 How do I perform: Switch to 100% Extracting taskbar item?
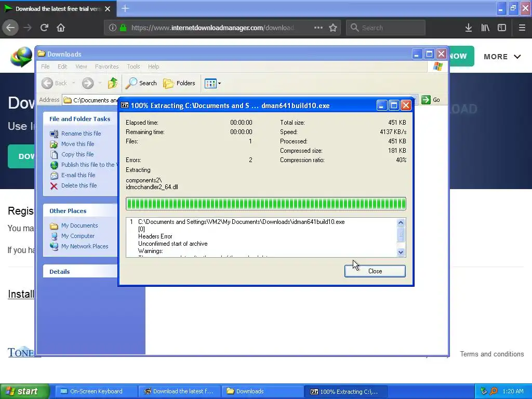347,391
